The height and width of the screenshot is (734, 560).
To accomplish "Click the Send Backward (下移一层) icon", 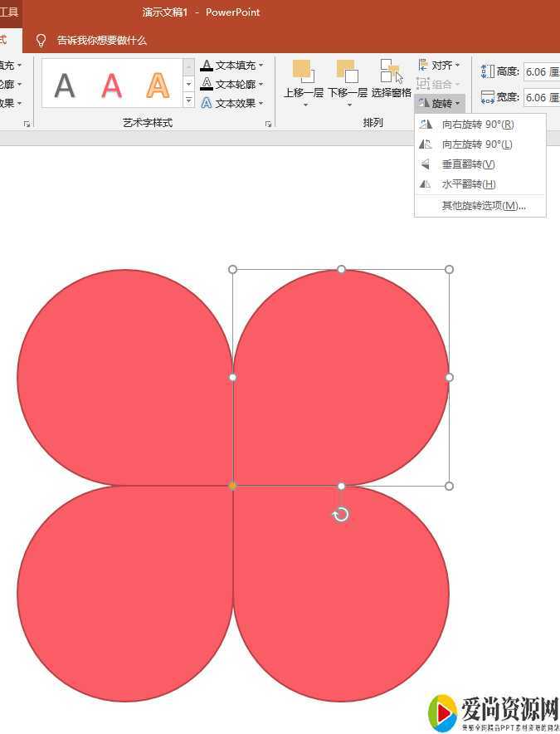I will point(347,71).
